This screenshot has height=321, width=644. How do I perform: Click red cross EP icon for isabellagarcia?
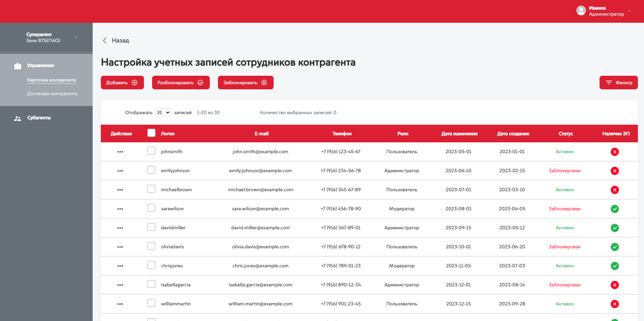tap(615, 285)
